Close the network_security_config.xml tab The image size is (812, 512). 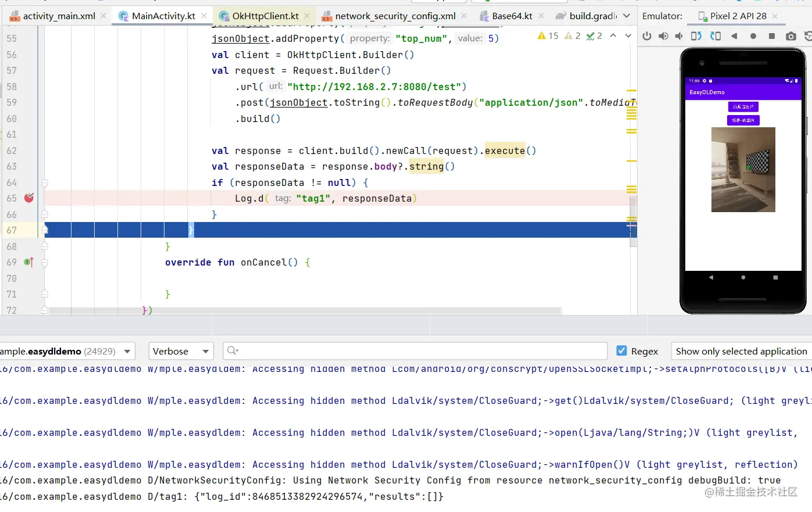(464, 16)
